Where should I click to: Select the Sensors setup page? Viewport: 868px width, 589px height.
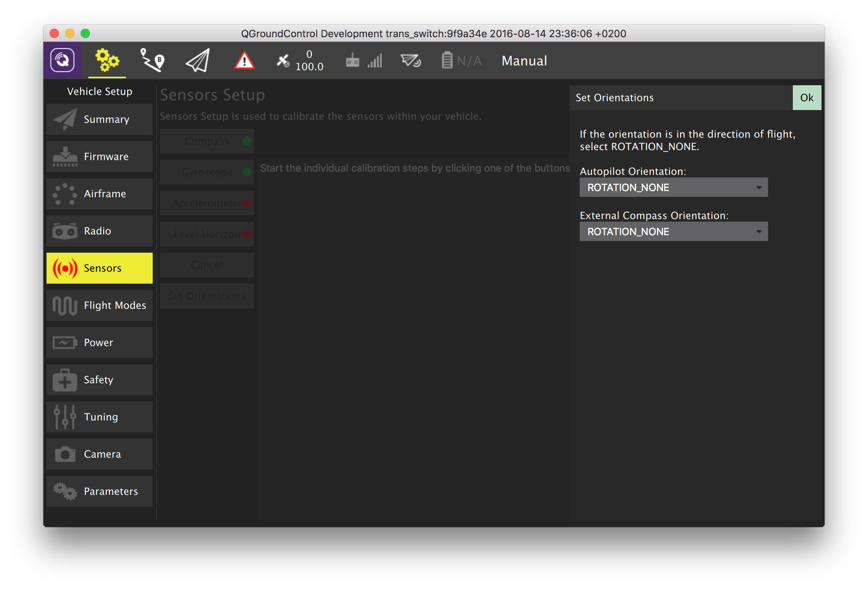click(x=100, y=268)
